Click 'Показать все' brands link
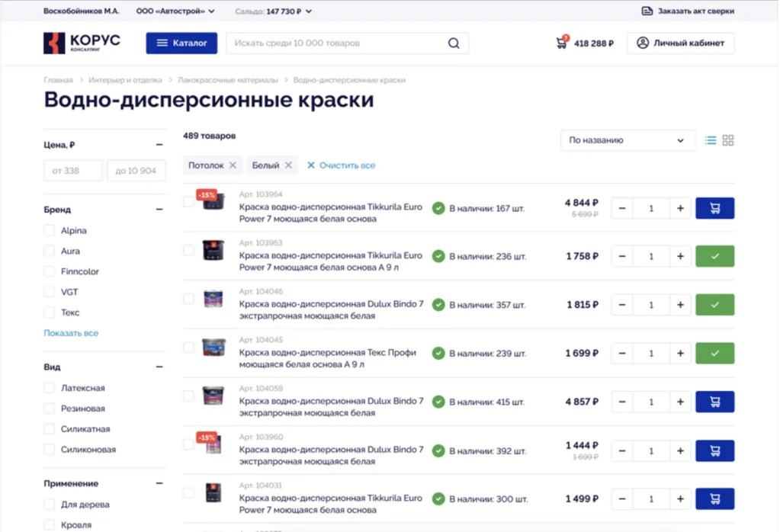Image resolution: width=780 pixels, height=532 pixels. pyautogui.click(x=71, y=333)
